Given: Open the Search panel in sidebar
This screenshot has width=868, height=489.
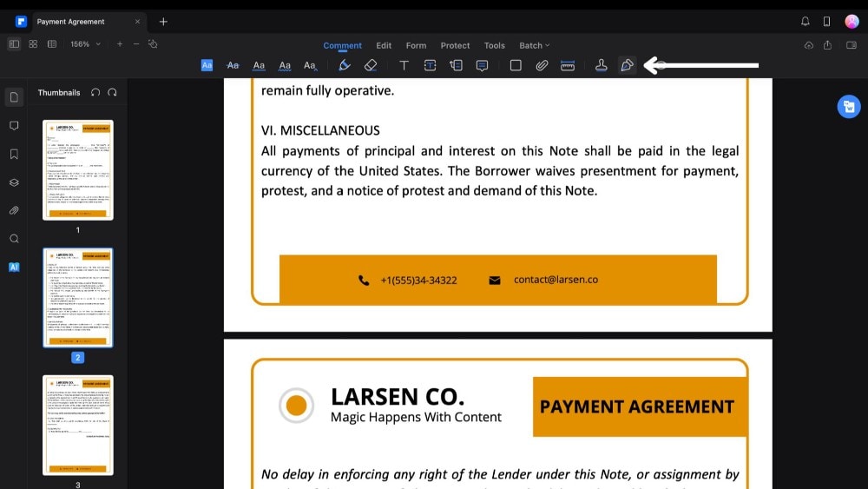Looking at the screenshot, I should (x=15, y=239).
